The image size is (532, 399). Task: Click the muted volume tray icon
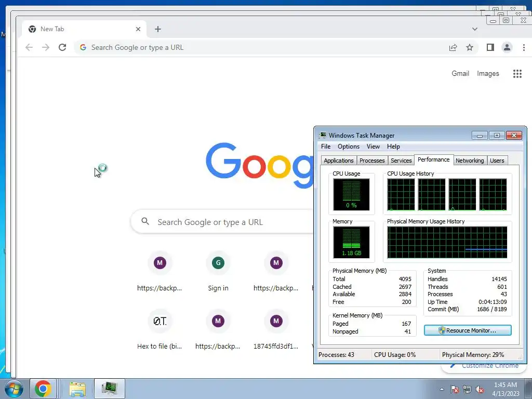point(480,389)
